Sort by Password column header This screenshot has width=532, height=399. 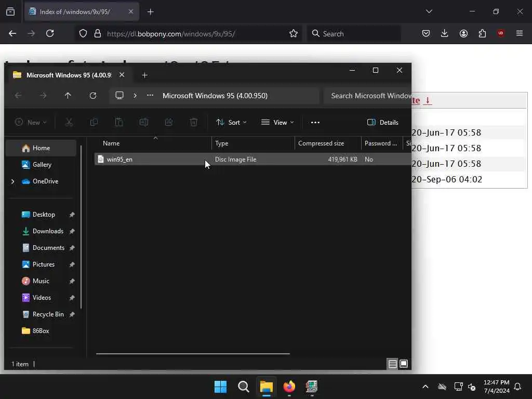point(382,143)
